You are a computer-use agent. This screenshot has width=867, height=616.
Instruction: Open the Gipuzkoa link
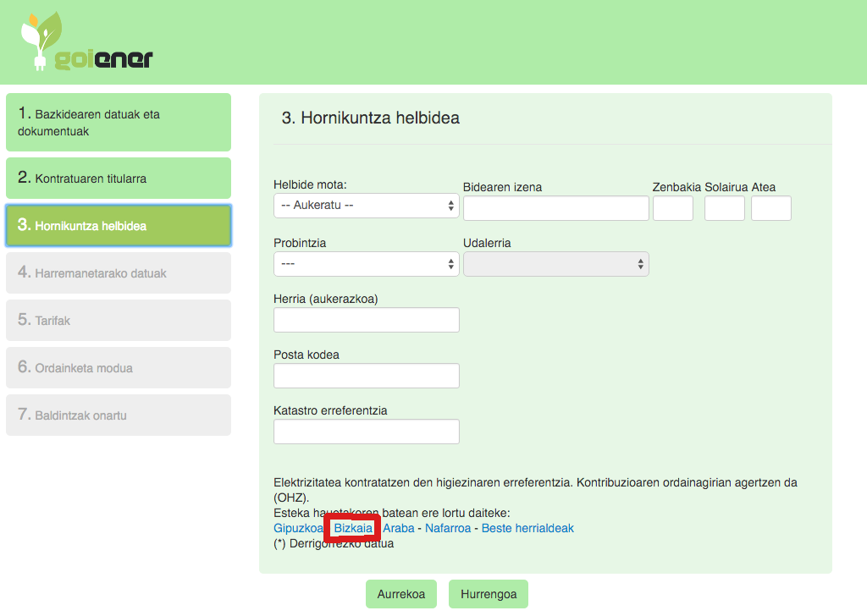click(298, 528)
